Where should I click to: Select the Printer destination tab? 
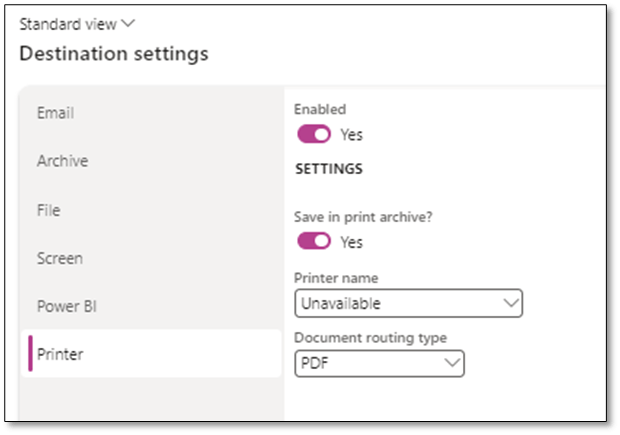60,354
